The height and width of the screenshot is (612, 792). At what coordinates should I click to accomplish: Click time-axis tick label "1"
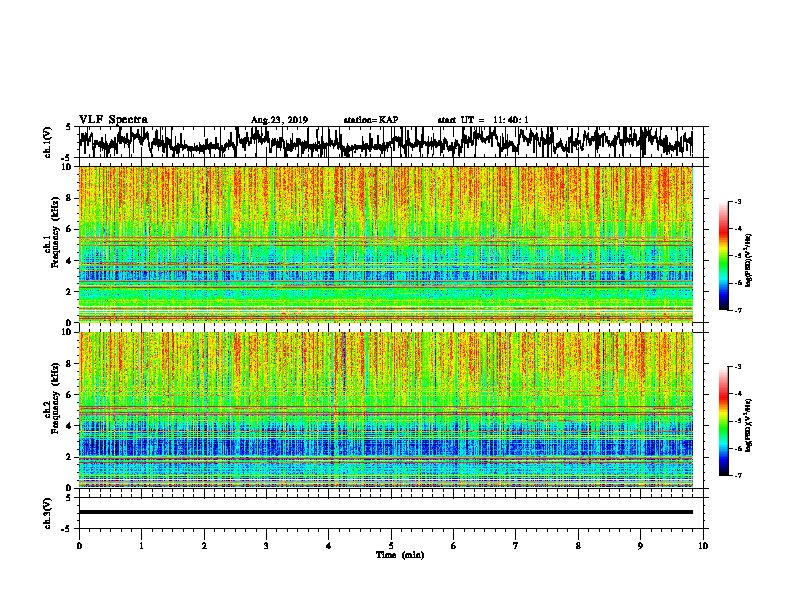point(141,546)
